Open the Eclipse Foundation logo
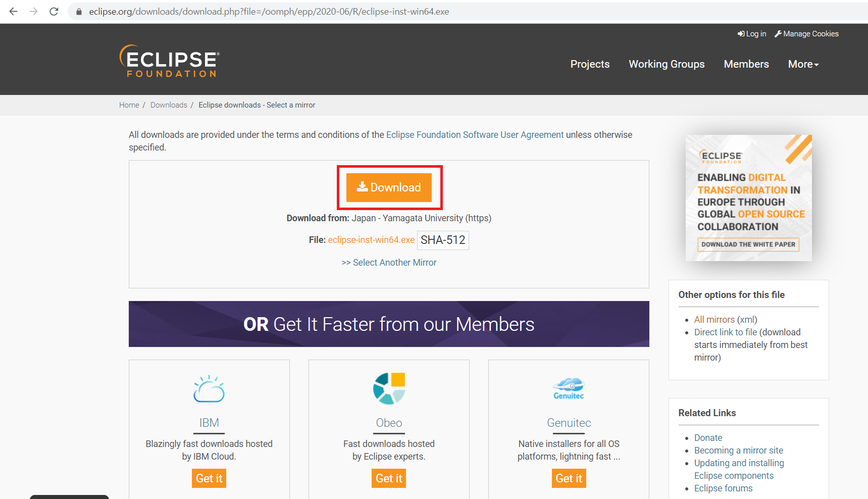The image size is (868, 499). [x=170, y=61]
